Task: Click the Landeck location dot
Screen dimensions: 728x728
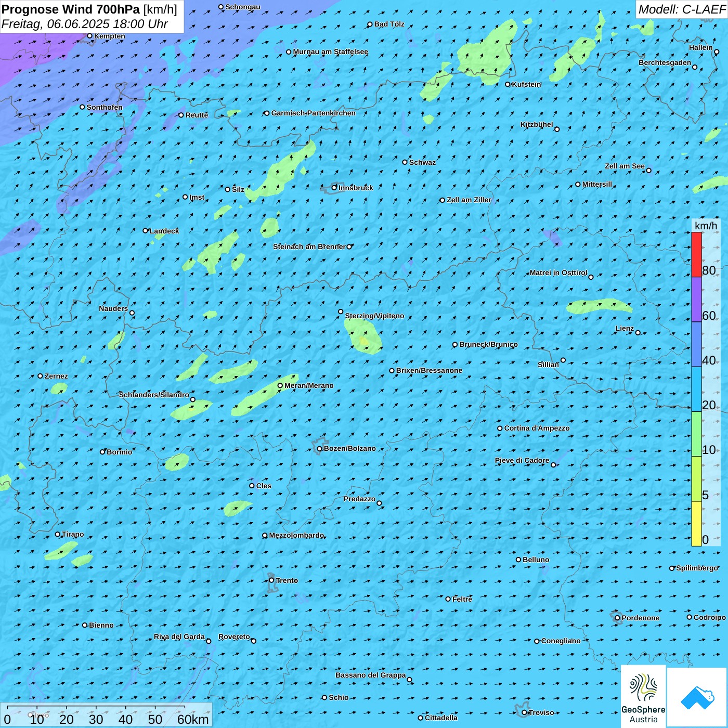Action: click(x=146, y=230)
